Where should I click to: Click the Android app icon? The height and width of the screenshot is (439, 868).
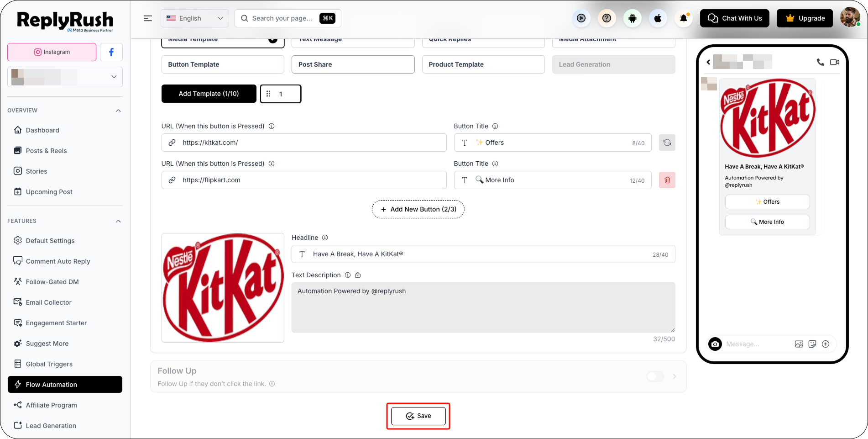pyautogui.click(x=632, y=18)
